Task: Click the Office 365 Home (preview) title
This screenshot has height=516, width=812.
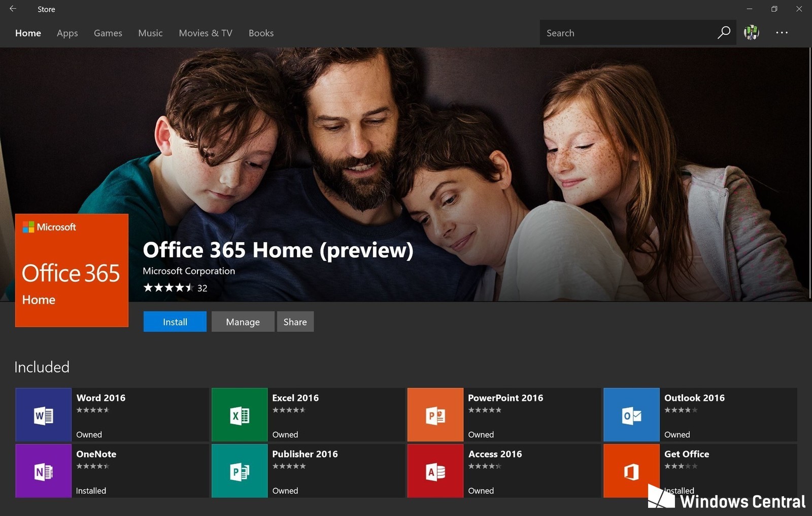Action: tap(278, 250)
